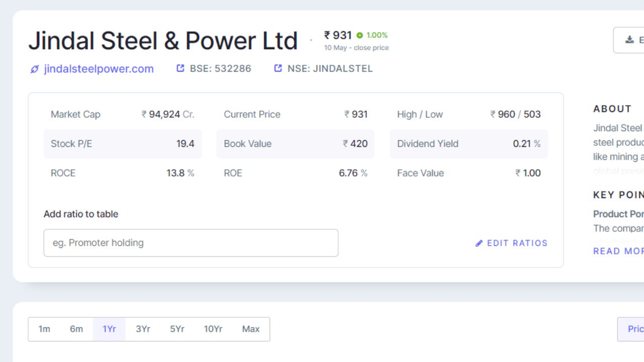This screenshot has height=362, width=644.
Task: Click the ROE value 6.76 %
Action: [x=353, y=173]
